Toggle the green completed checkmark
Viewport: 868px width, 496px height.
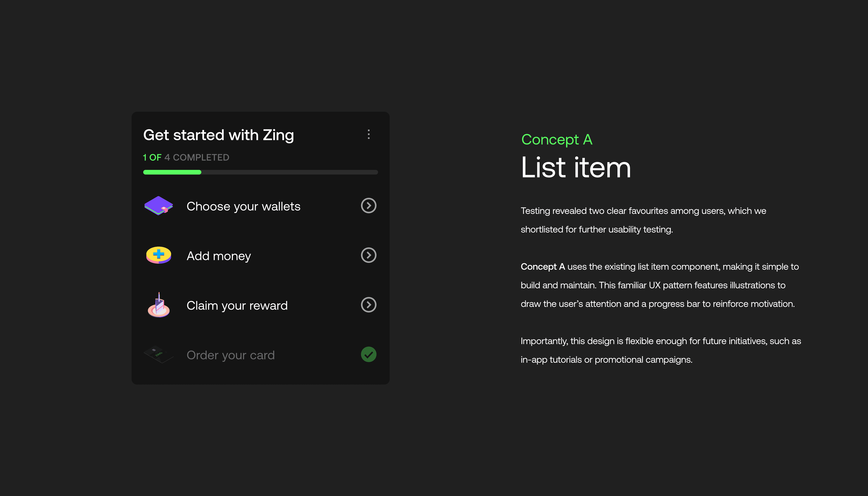(x=368, y=354)
